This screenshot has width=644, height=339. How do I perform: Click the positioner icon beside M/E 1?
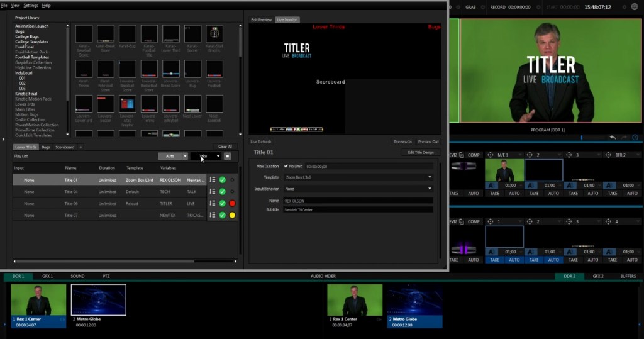point(490,155)
